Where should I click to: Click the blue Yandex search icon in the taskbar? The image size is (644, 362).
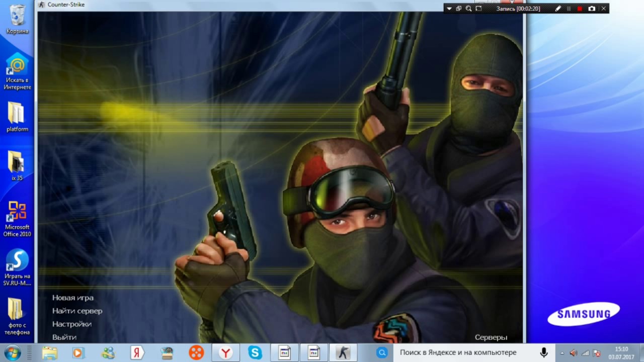tap(382, 352)
